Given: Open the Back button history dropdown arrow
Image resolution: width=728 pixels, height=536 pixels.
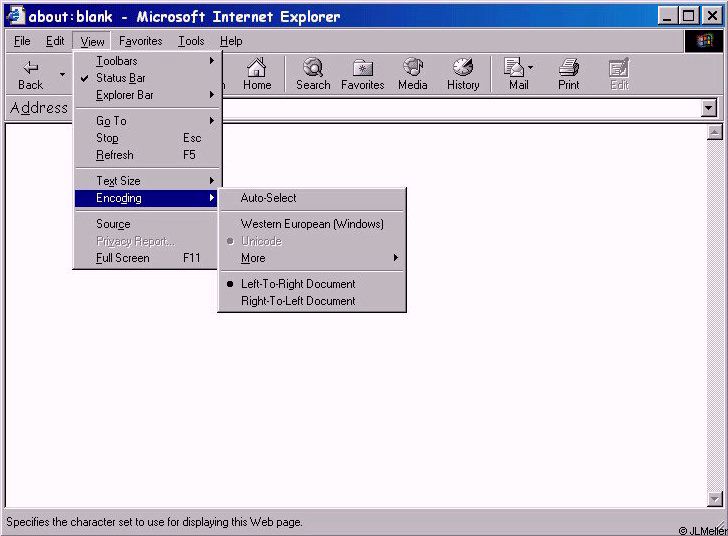Looking at the screenshot, I should 62,74.
